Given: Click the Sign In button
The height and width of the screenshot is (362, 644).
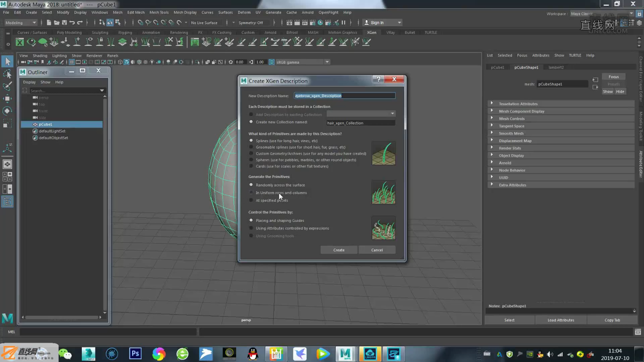Looking at the screenshot, I should point(382,23).
